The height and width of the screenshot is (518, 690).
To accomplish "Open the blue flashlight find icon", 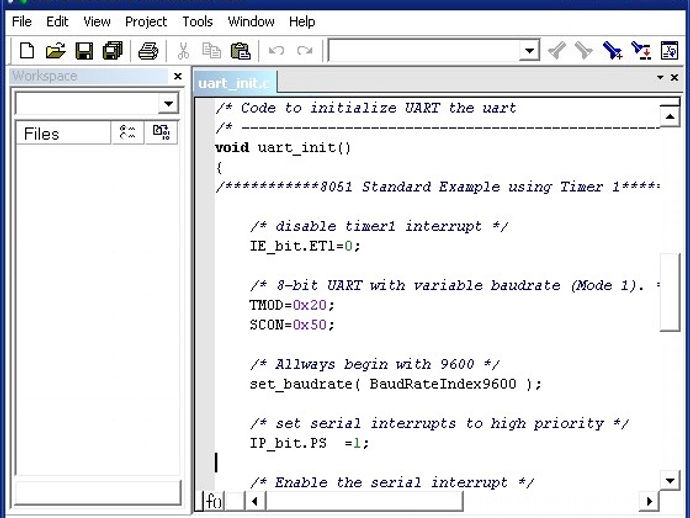I will [612, 50].
